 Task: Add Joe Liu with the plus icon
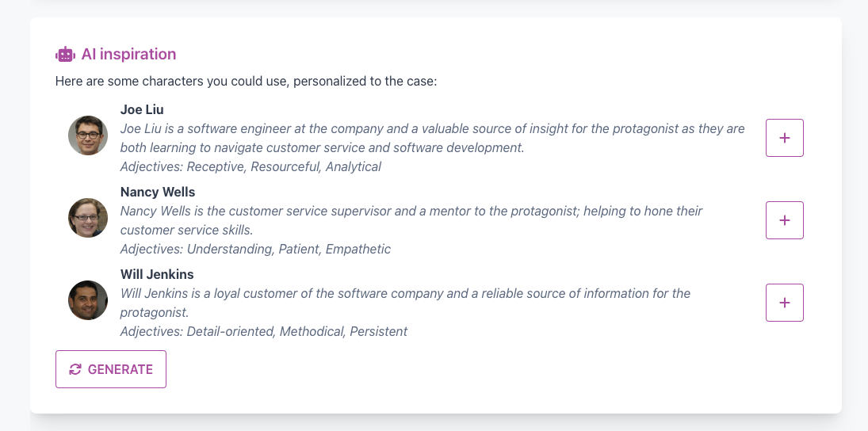784,138
